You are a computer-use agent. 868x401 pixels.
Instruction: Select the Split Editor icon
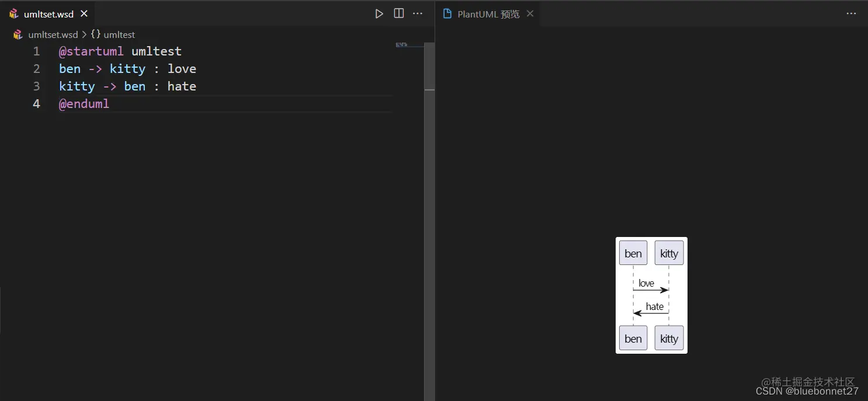pyautogui.click(x=399, y=13)
